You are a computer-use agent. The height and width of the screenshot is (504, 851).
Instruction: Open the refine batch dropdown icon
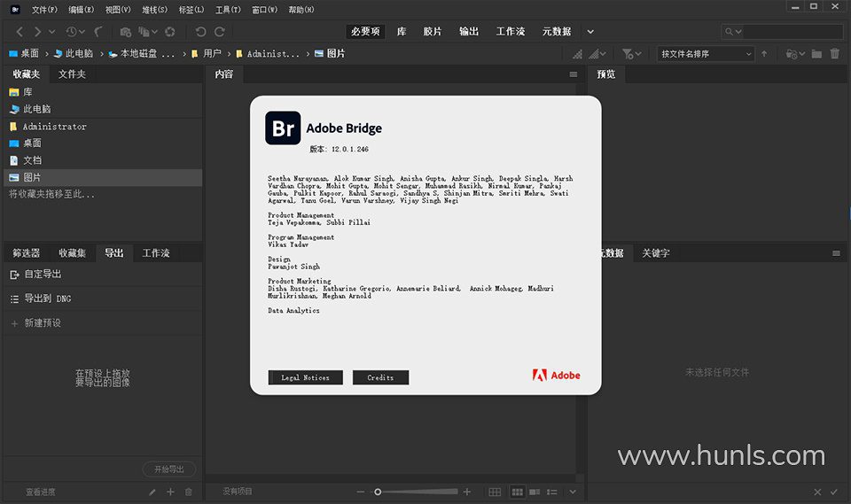click(147, 32)
